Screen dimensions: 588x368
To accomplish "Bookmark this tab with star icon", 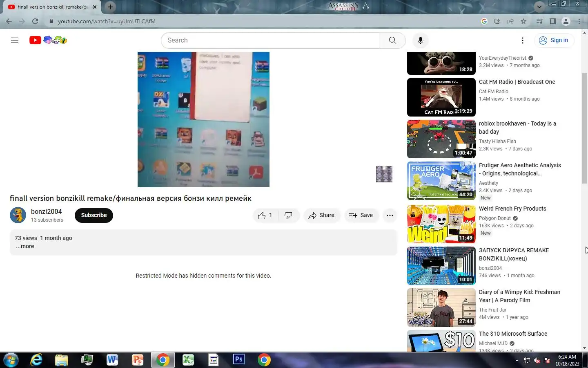I will click(523, 21).
